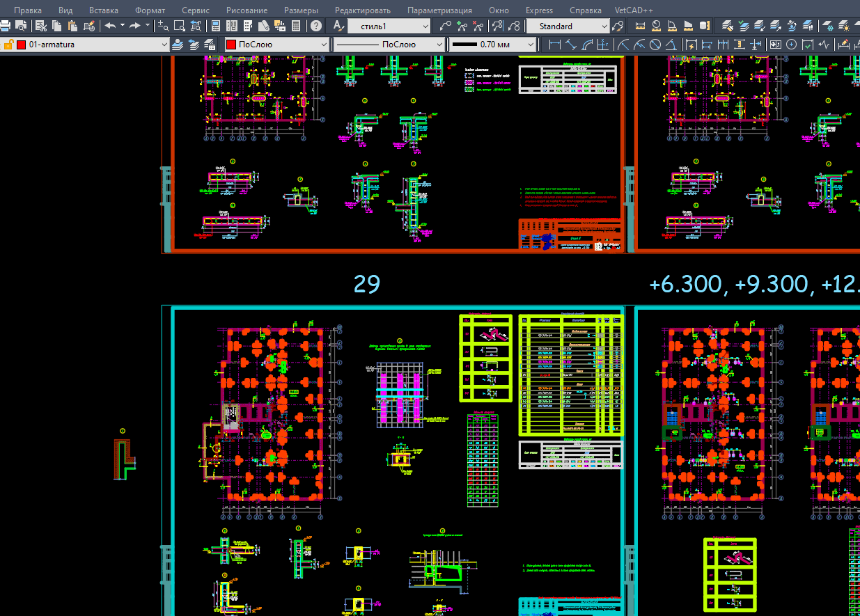Click the Measure Angle icon

click(673, 26)
